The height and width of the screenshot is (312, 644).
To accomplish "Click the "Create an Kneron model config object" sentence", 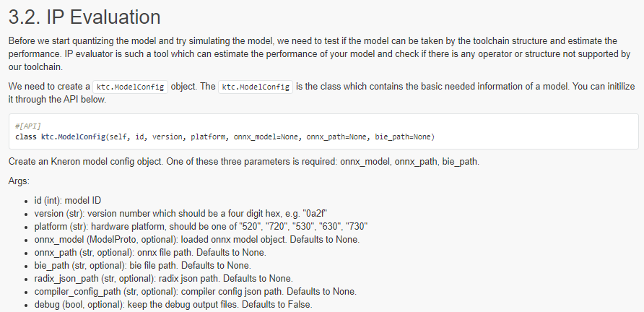I will coord(243,161).
